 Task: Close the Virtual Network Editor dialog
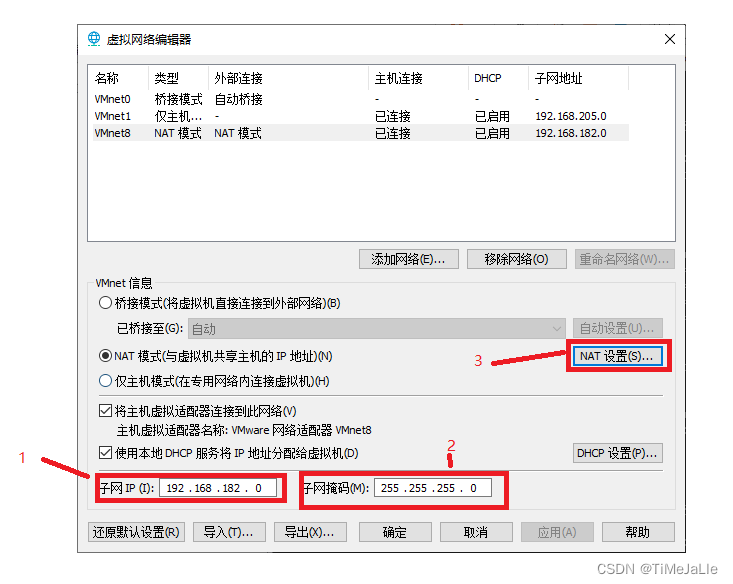point(669,39)
